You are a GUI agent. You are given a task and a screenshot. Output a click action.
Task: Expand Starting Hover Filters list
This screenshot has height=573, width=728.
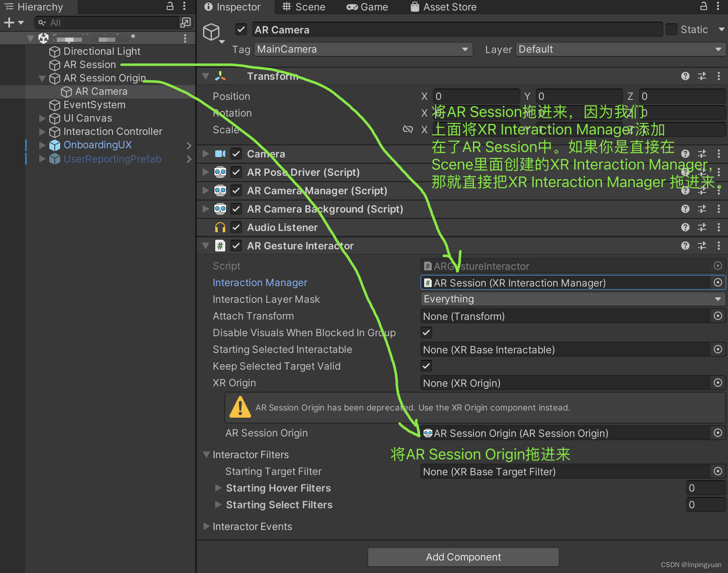point(218,488)
